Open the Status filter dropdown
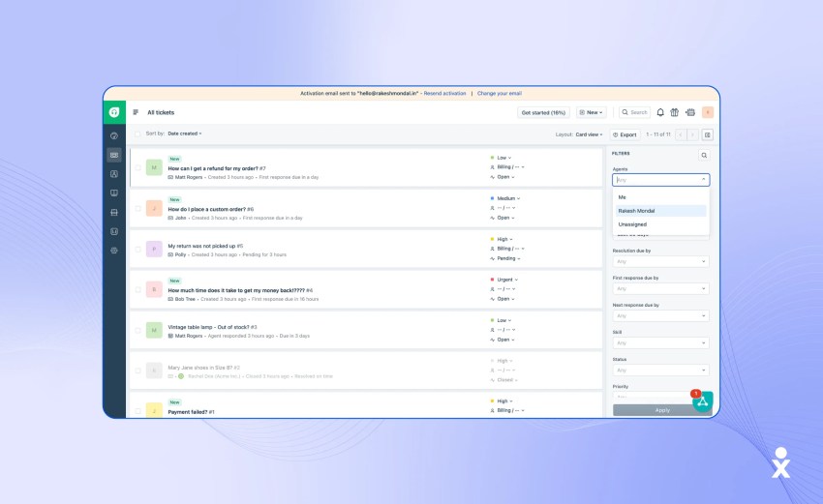Image resolution: width=823 pixels, height=504 pixels. pos(660,371)
